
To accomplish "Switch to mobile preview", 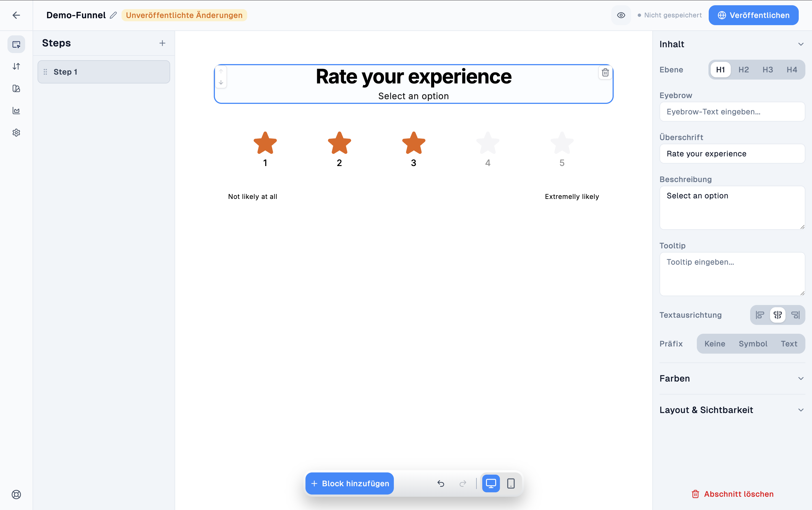I will [x=511, y=483].
